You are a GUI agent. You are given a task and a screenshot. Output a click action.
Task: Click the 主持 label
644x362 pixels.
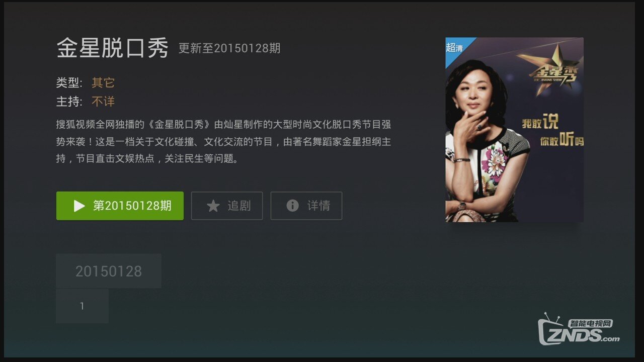tap(69, 102)
